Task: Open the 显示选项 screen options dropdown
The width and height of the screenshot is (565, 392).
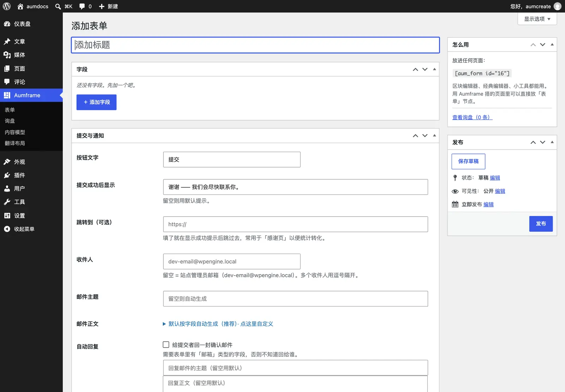Action: pos(537,19)
